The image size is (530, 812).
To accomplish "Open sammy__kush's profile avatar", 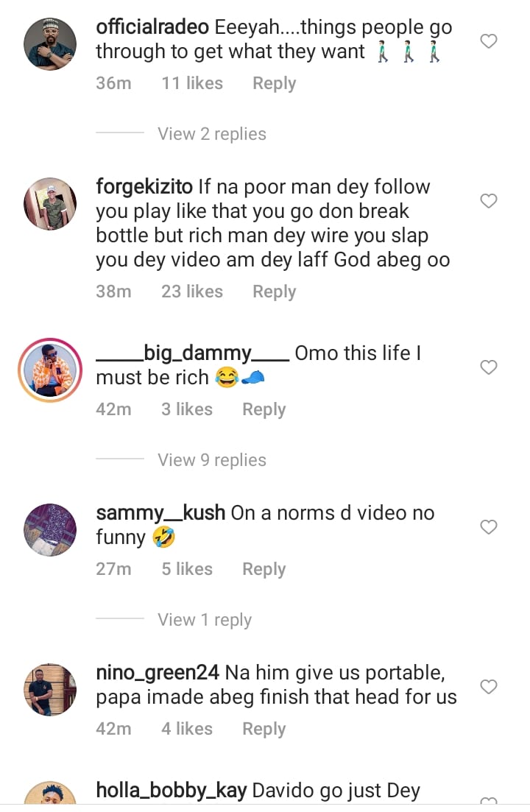I will pyautogui.click(x=50, y=530).
